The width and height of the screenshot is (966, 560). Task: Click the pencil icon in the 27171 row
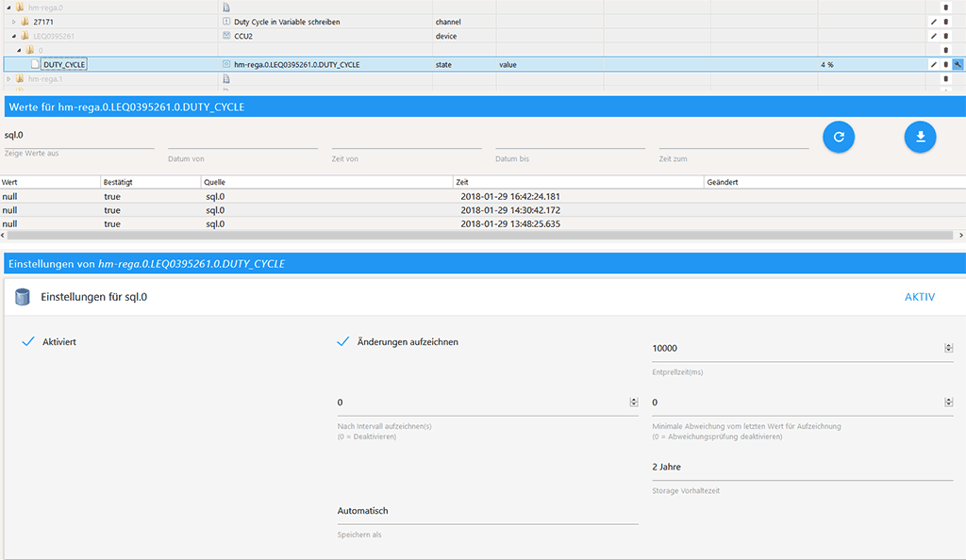point(933,22)
